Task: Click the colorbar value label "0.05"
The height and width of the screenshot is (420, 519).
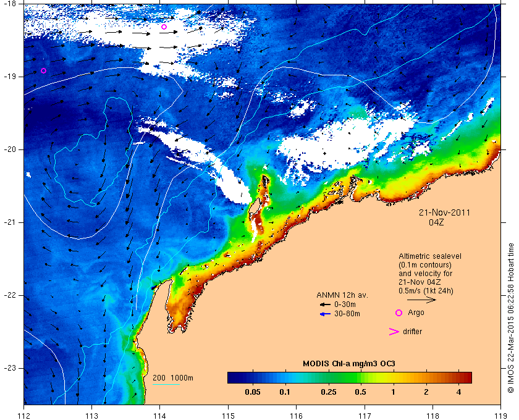Action: coord(253,392)
